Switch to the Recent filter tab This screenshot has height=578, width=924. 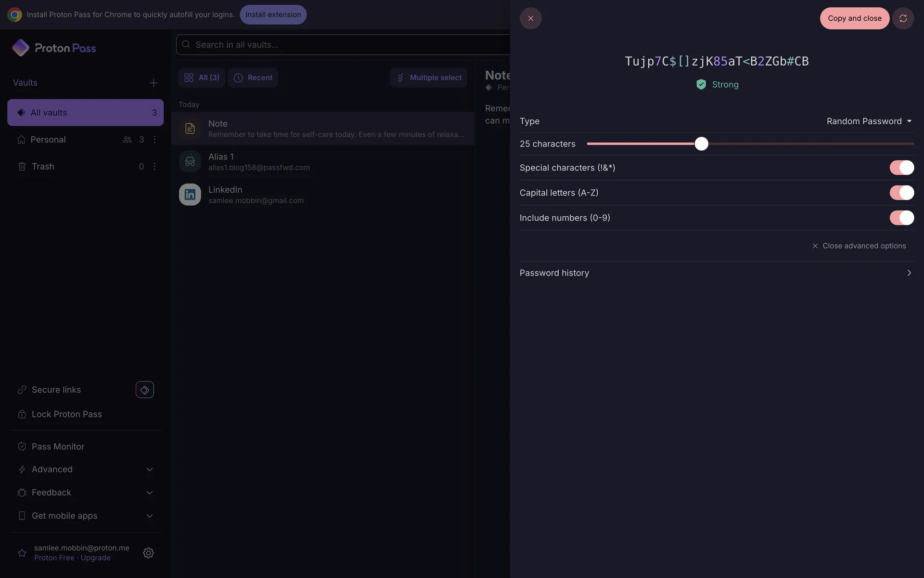(x=253, y=78)
